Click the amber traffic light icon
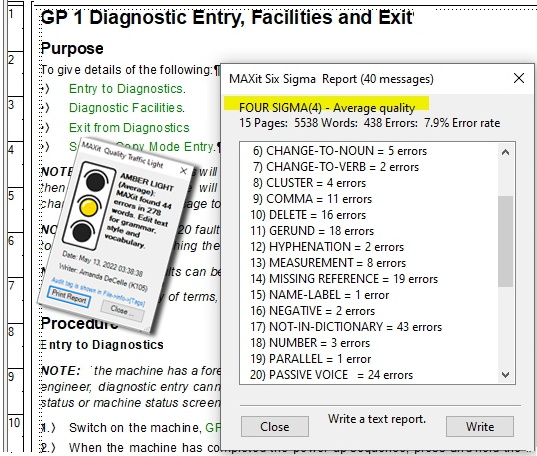Image resolution: width=537 pixels, height=456 pixels. click(88, 207)
